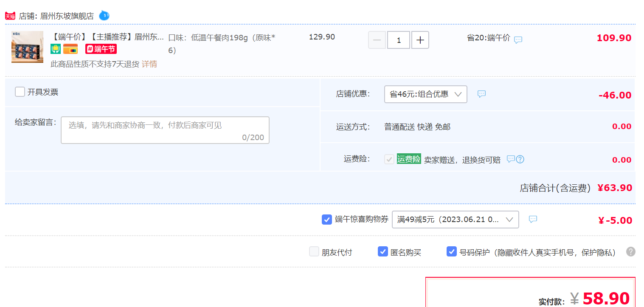The width and height of the screenshot is (644, 307).
Task: Click the 卖家赠送，退换货可赔 text
Action: point(462,160)
